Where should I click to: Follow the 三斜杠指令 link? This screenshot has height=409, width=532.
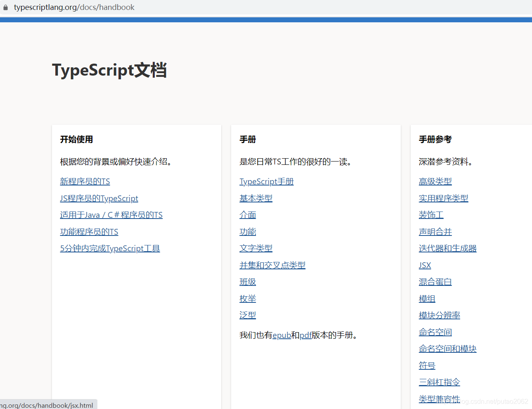[x=440, y=382]
